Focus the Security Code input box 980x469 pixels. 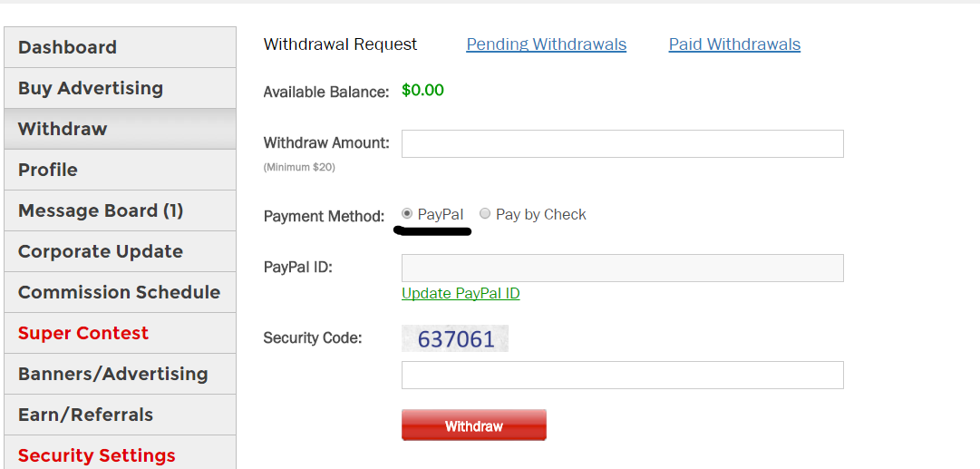[622, 375]
